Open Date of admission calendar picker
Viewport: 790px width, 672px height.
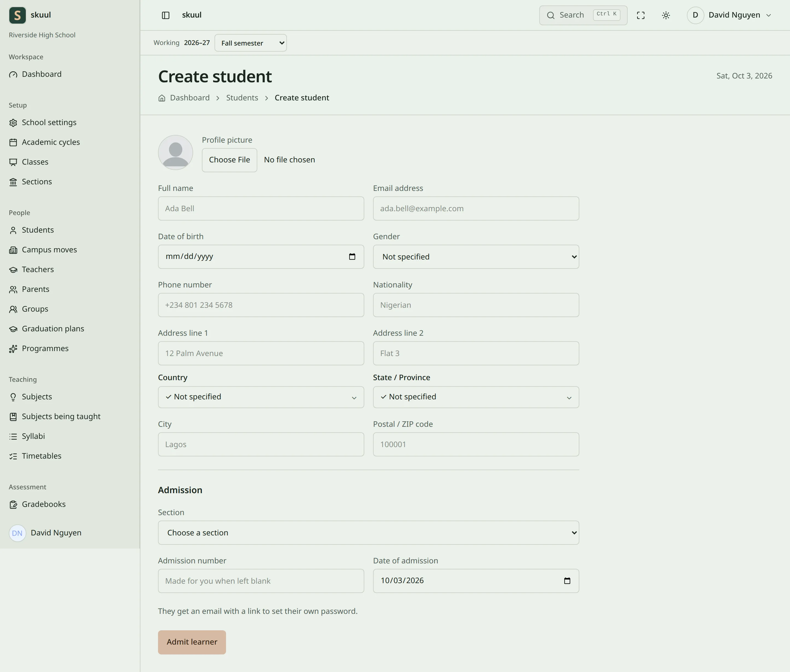[567, 581]
